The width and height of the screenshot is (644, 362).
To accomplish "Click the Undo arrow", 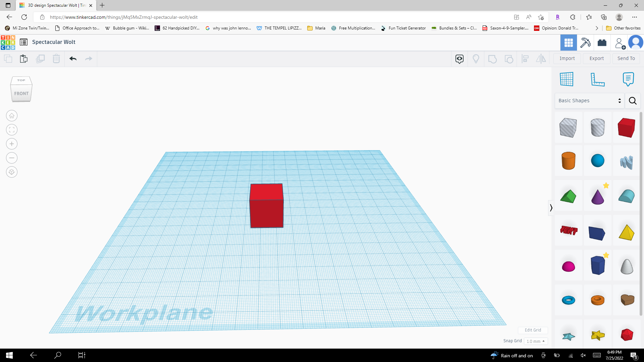I will point(72,59).
